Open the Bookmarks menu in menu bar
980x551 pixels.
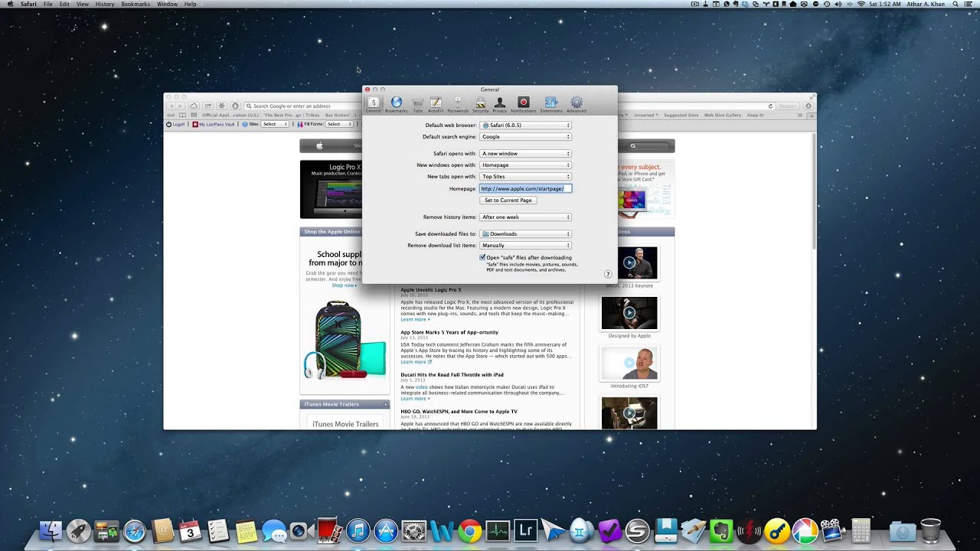click(x=136, y=4)
